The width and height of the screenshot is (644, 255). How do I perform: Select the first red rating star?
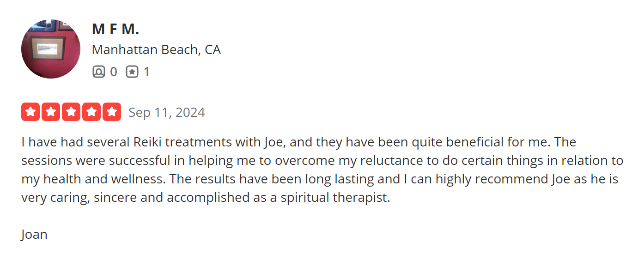(x=30, y=112)
